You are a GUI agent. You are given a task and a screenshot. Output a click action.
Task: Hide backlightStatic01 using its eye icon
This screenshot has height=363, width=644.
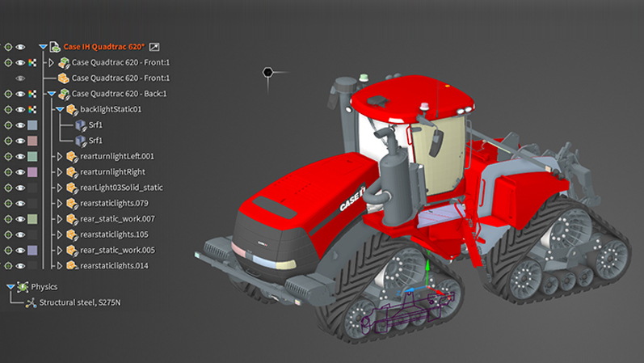point(20,109)
